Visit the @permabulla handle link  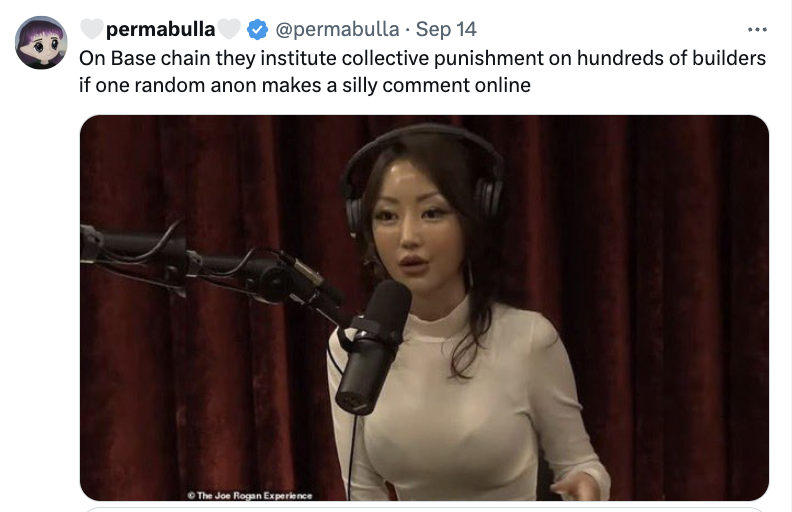(x=337, y=29)
